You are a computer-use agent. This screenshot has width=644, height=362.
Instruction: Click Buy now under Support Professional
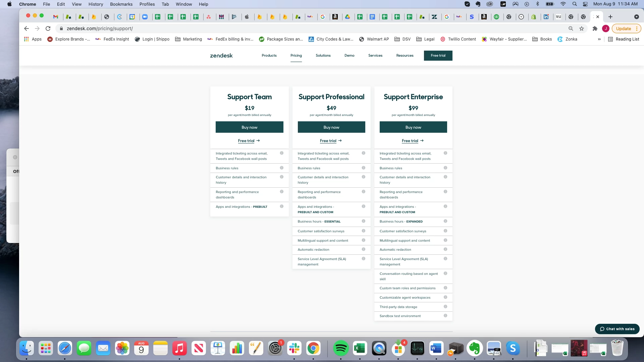pos(331,127)
